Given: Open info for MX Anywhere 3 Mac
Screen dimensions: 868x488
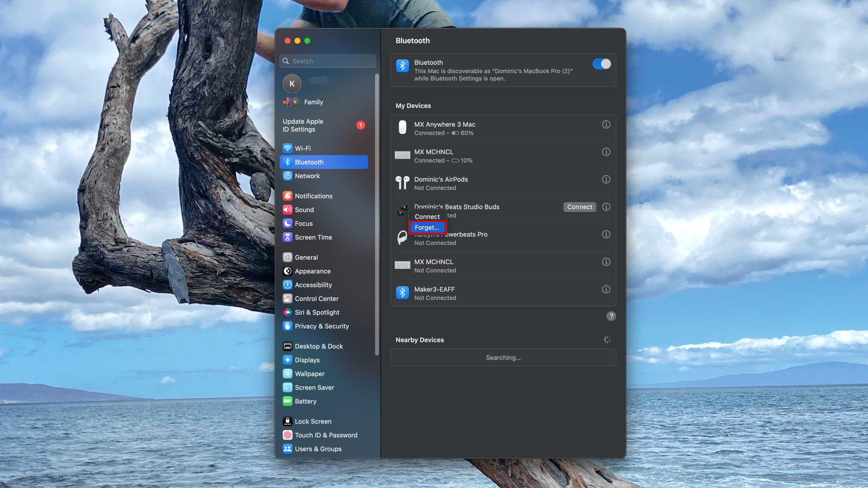Looking at the screenshot, I should click(606, 124).
